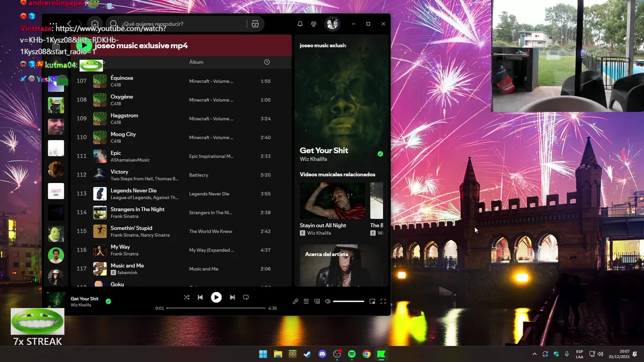Viewport: 644px width, 362px height.
Task: Toggle saved check beside Get Your Shit panel title
Action: (380, 154)
